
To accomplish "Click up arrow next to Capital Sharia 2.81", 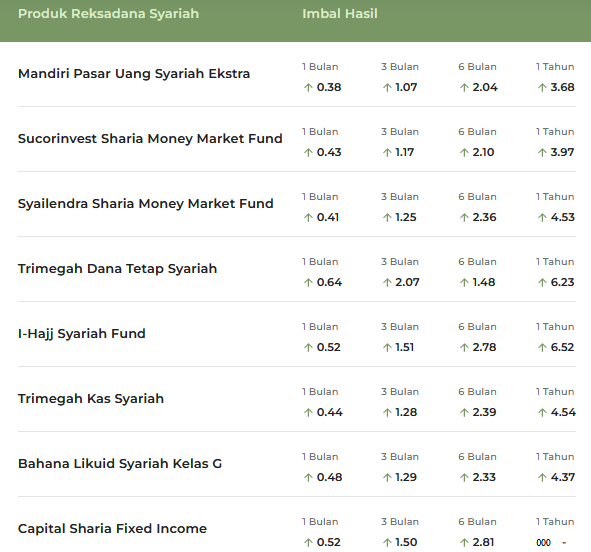I will 464,543.
